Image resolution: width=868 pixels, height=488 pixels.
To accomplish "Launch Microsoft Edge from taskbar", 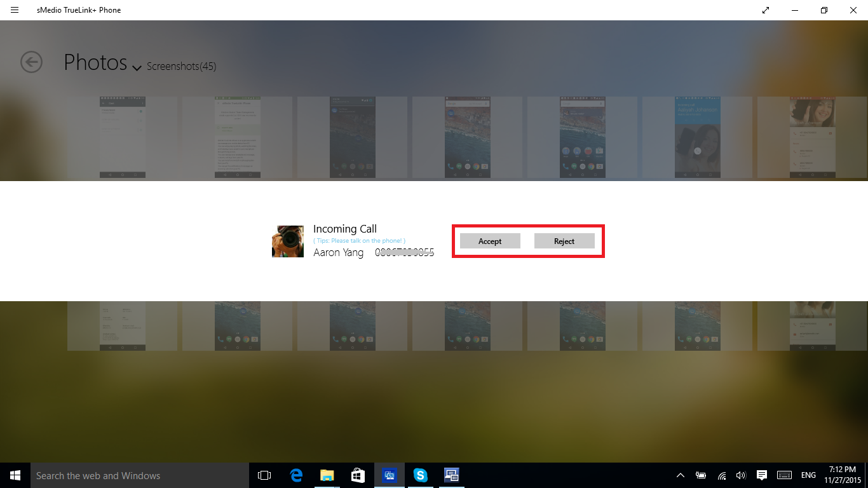I will pyautogui.click(x=296, y=475).
